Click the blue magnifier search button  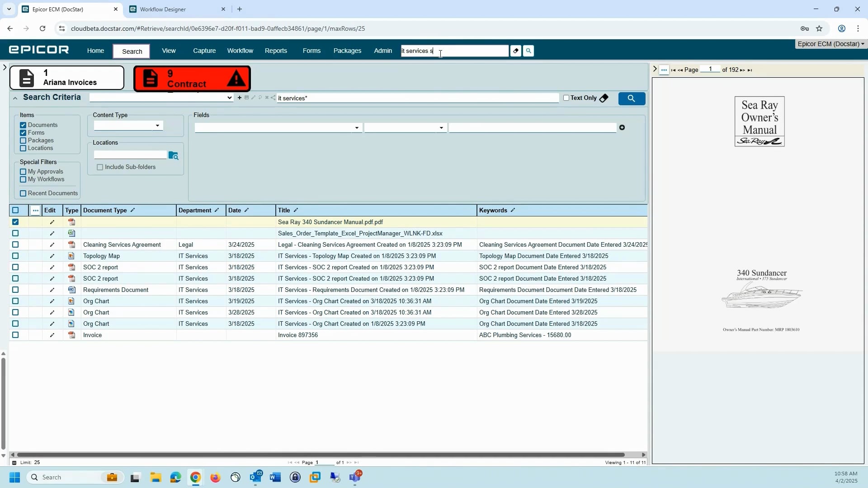(x=631, y=99)
